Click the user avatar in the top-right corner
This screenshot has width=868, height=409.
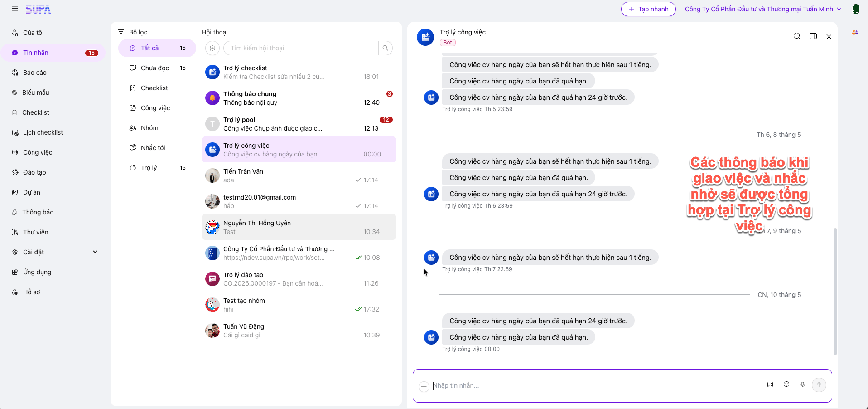(x=856, y=9)
